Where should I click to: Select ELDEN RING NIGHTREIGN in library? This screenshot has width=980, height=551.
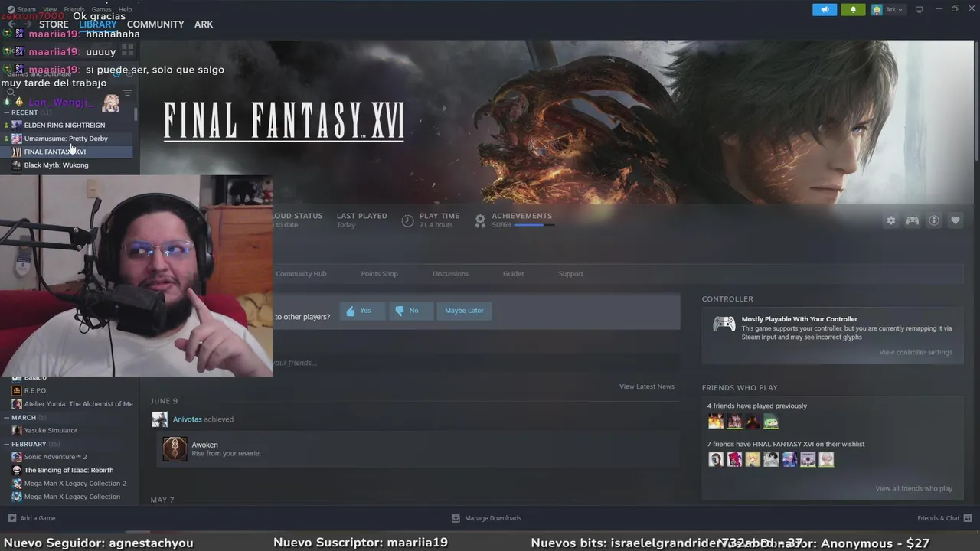(x=64, y=126)
